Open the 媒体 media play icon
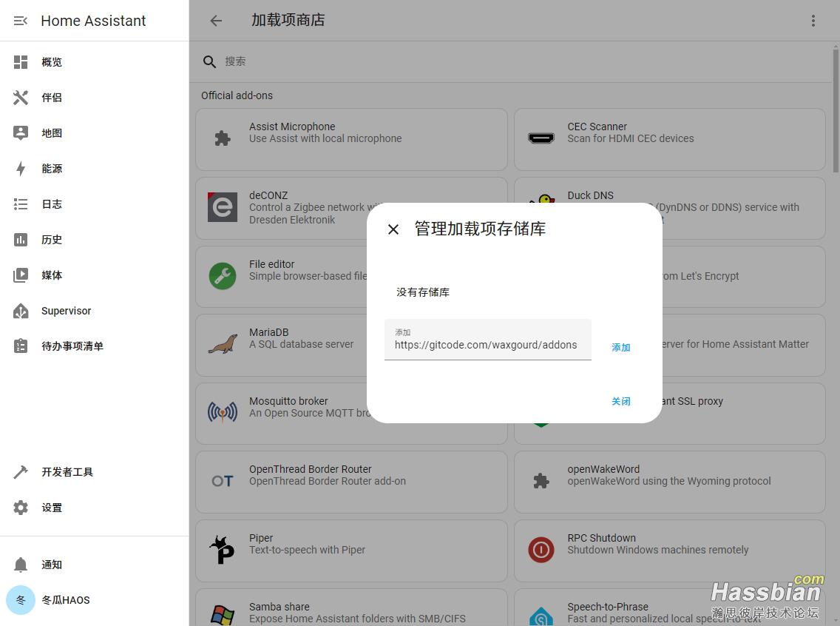This screenshot has width=840, height=626. pos(21,275)
